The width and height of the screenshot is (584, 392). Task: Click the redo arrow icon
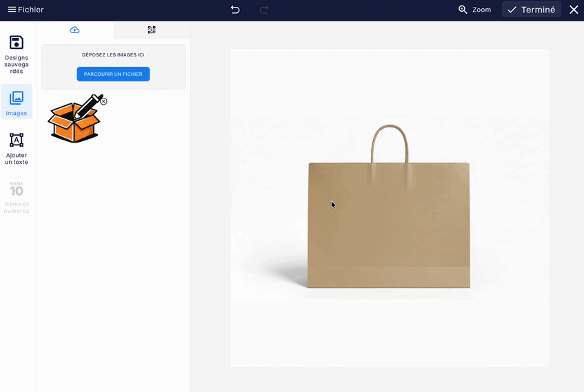[x=263, y=10]
